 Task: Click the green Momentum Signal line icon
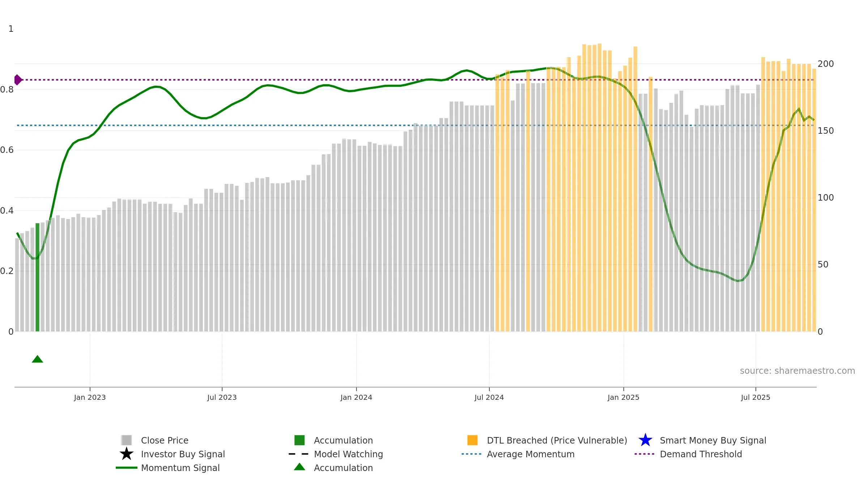coord(127,467)
